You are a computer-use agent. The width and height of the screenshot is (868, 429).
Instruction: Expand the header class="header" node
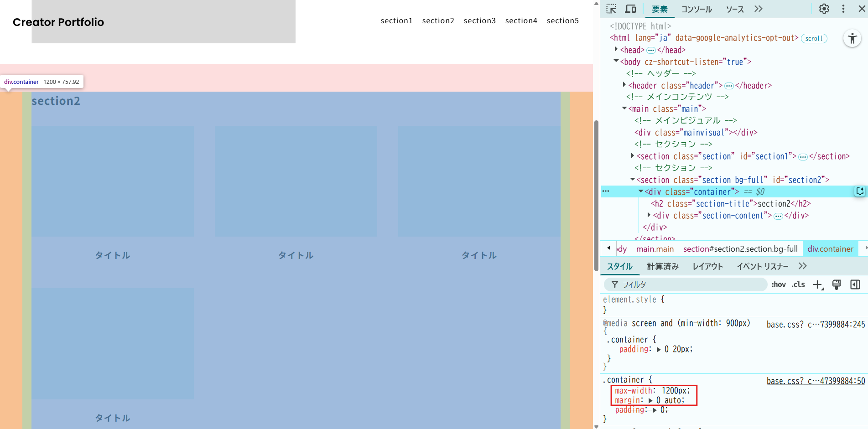pyautogui.click(x=624, y=85)
